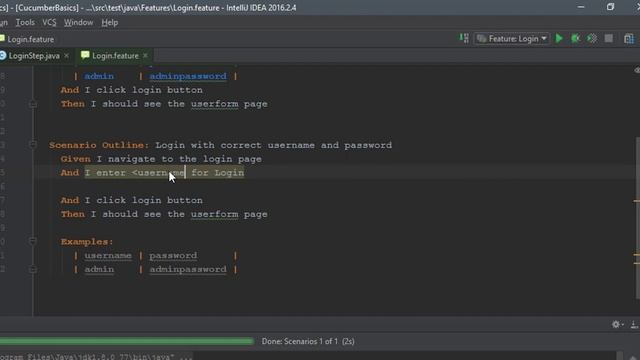
Task: Open the Feature: Login run configuration dropdown
Action: [512, 39]
